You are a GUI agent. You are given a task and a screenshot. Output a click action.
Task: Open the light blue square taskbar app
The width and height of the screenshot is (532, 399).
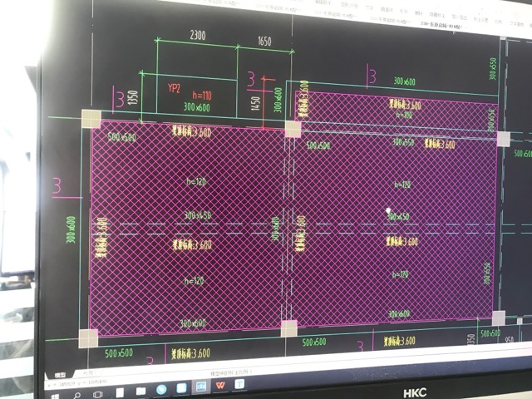coord(181,388)
